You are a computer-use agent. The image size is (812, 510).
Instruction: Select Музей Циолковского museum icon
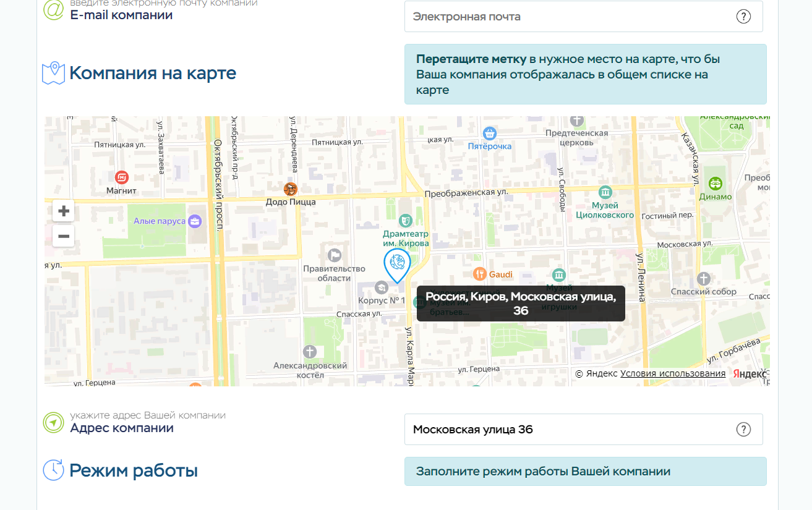tap(605, 192)
